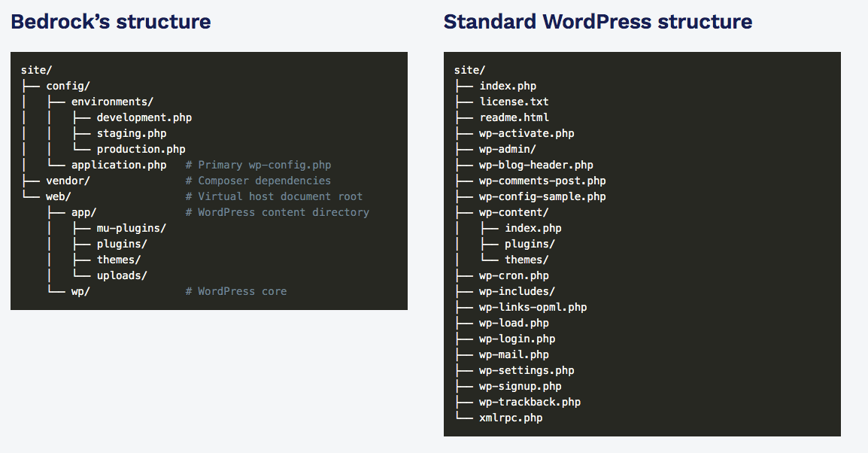The image size is (868, 453).
Task: Select the config/ folder in Bedrock tree
Action: [x=68, y=86]
